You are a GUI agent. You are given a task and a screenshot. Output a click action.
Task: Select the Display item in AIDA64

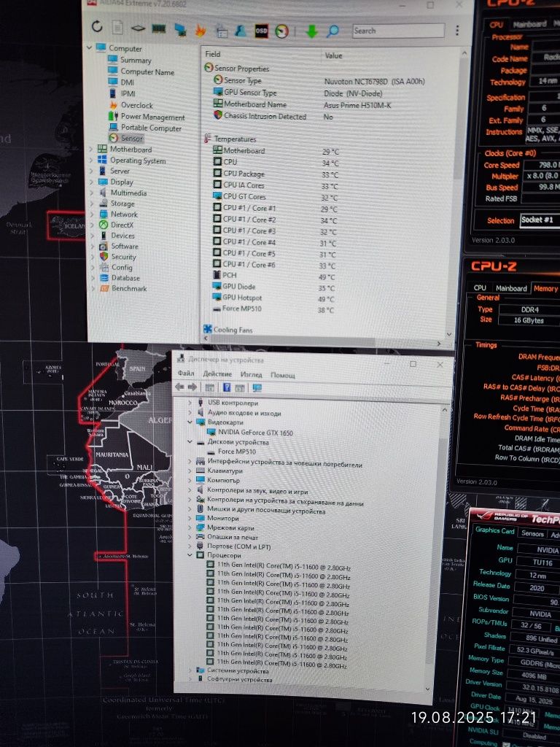click(x=122, y=182)
